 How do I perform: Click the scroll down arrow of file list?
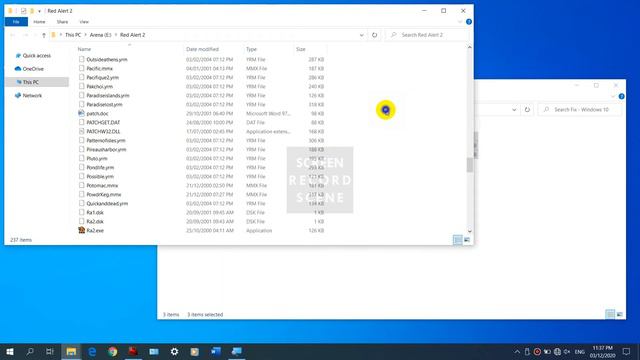(469, 231)
